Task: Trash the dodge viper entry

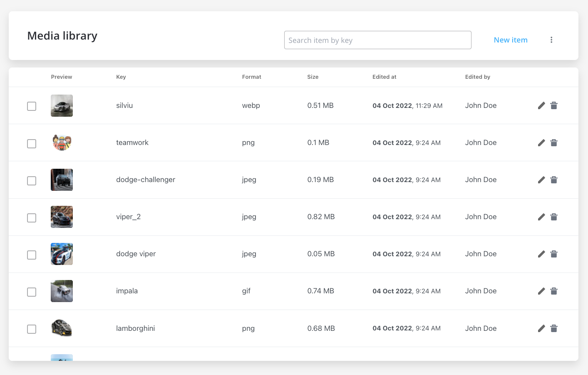Action: pyautogui.click(x=553, y=254)
